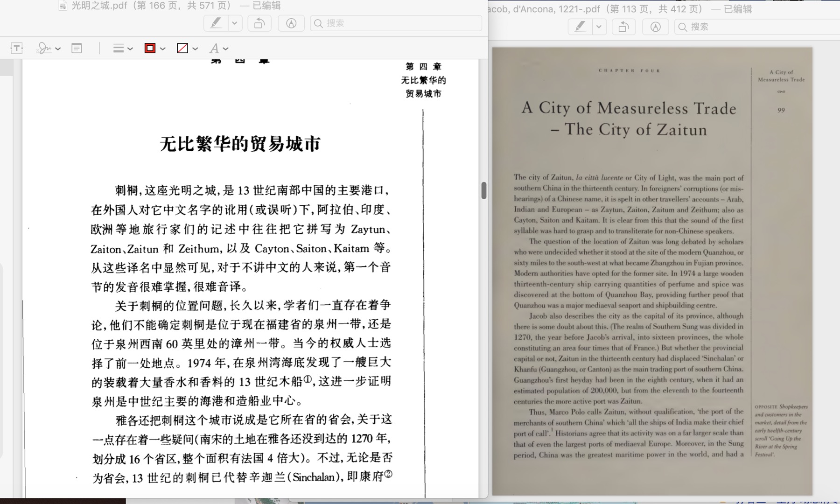840x504 pixels.
Task: Expand the line style dropdown chevron
Action: pos(130,49)
